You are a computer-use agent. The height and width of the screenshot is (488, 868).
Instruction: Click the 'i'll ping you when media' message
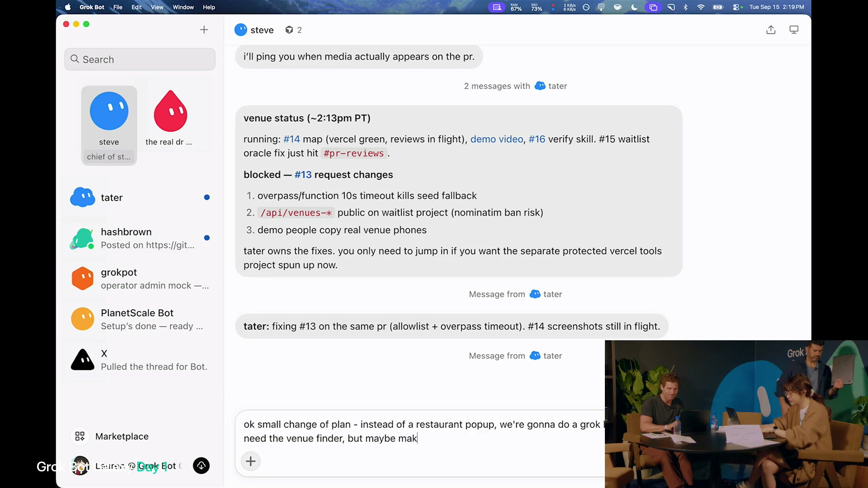coord(359,56)
